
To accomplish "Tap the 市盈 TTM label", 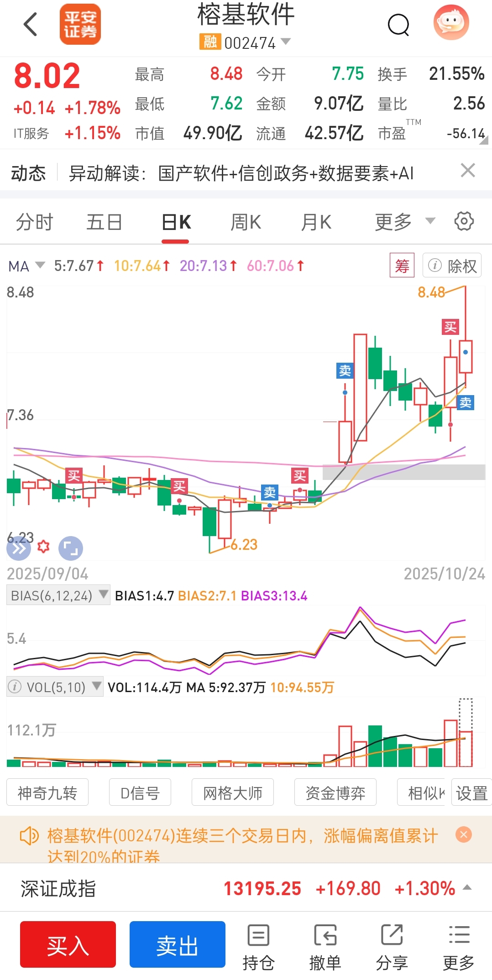I will 399,131.
